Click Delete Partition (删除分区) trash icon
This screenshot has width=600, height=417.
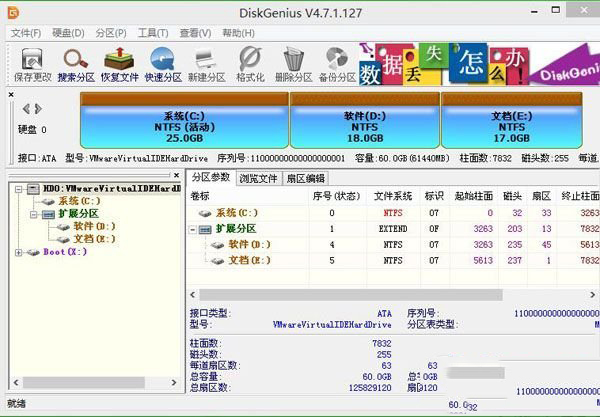[x=293, y=65]
